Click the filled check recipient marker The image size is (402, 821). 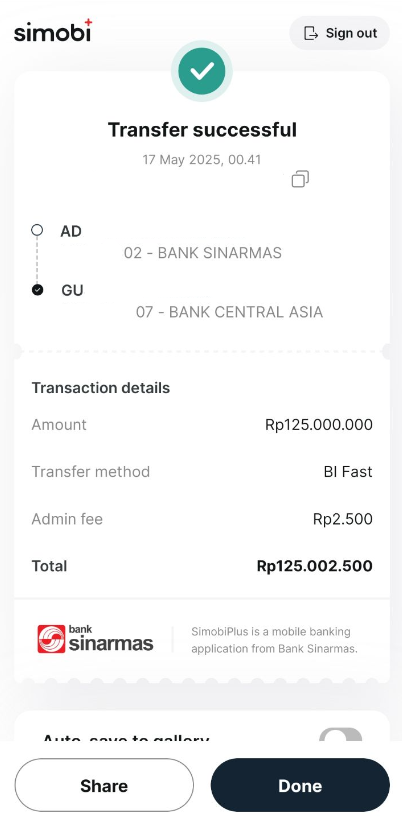[x=37, y=290]
